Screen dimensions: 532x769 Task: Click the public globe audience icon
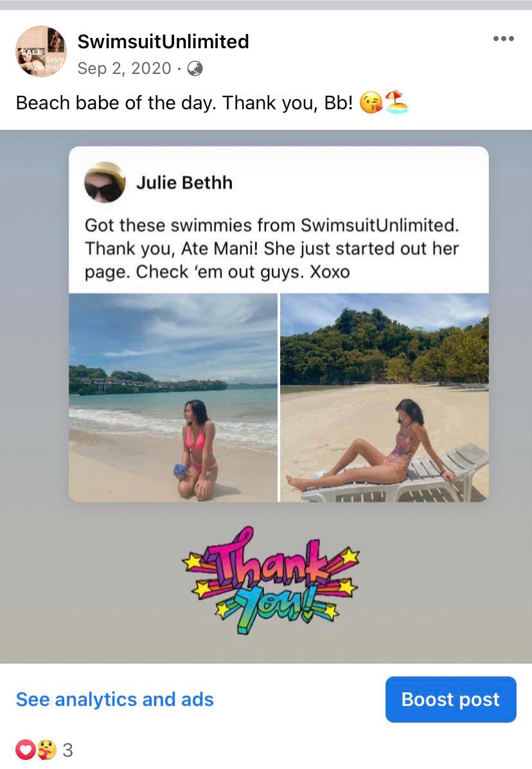[195, 68]
